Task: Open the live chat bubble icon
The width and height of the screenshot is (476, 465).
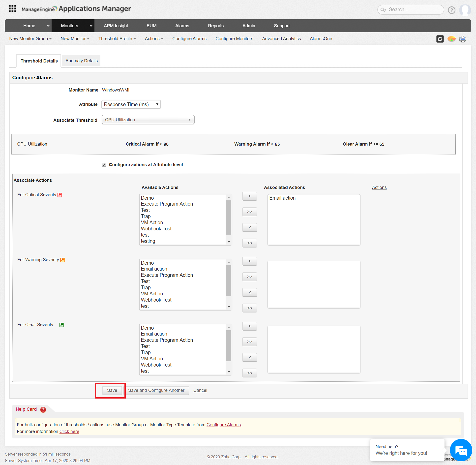Action: (x=461, y=450)
